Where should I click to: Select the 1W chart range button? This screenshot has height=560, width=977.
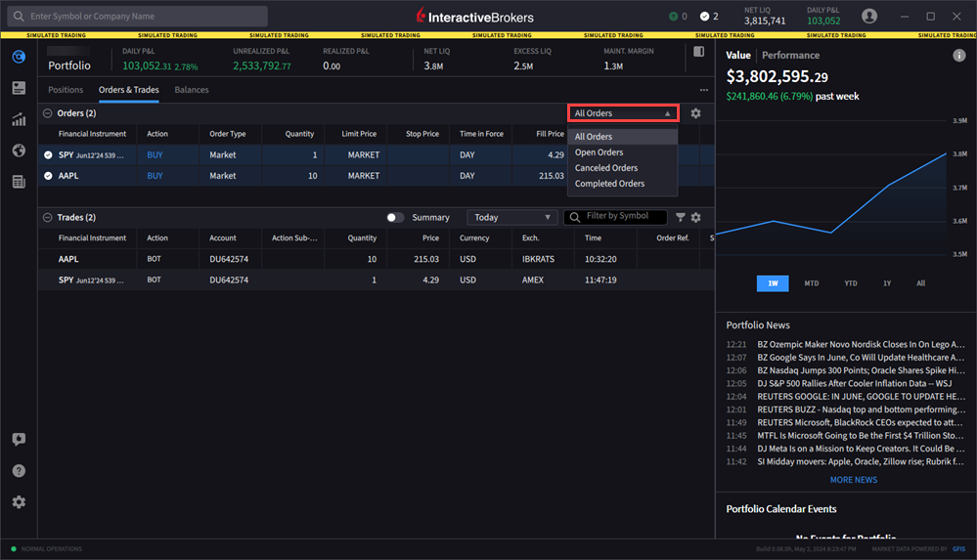[x=773, y=283]
